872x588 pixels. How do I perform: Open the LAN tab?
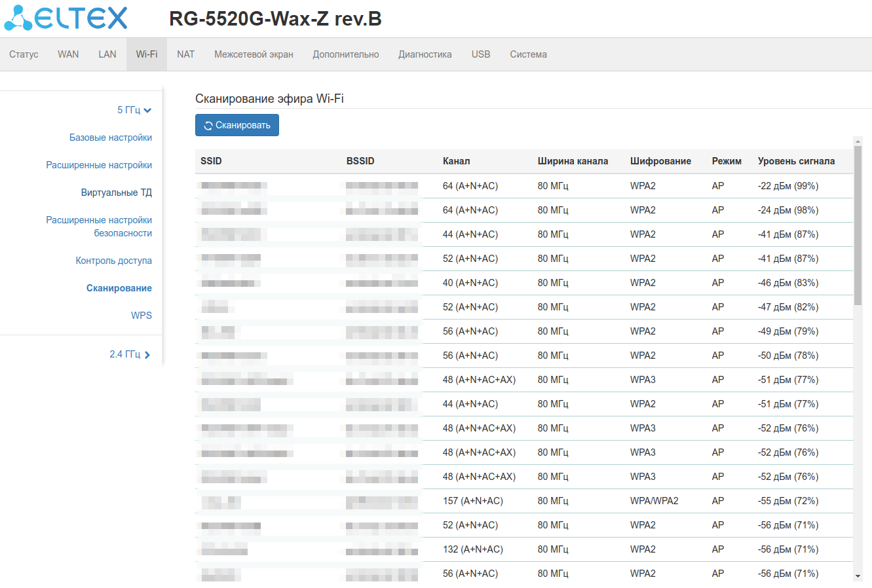(x=107, y=54)
